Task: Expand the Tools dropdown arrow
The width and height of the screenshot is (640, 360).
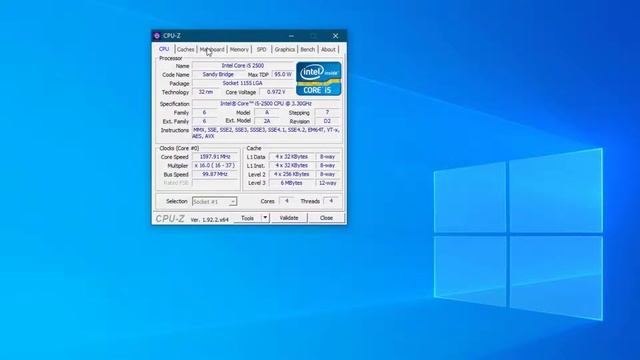Action: tap(265, 218)
